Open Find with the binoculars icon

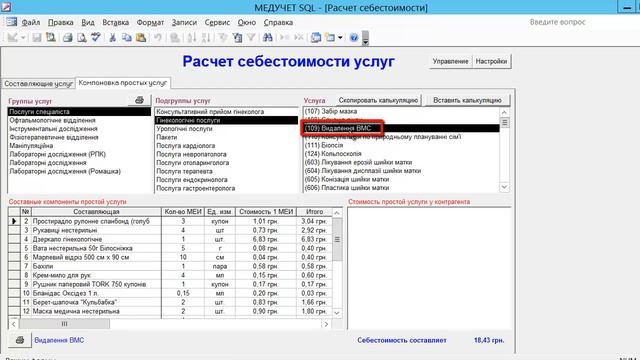coord(268,38)
